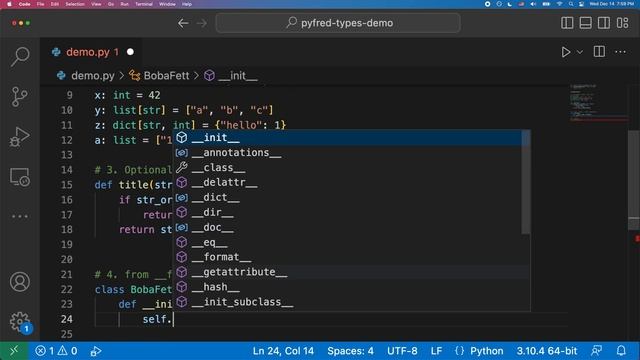Screen dimensions: 640x360
Task: Click the unsaved dot on demo.py tab
Action: click(x=130, y=52)
